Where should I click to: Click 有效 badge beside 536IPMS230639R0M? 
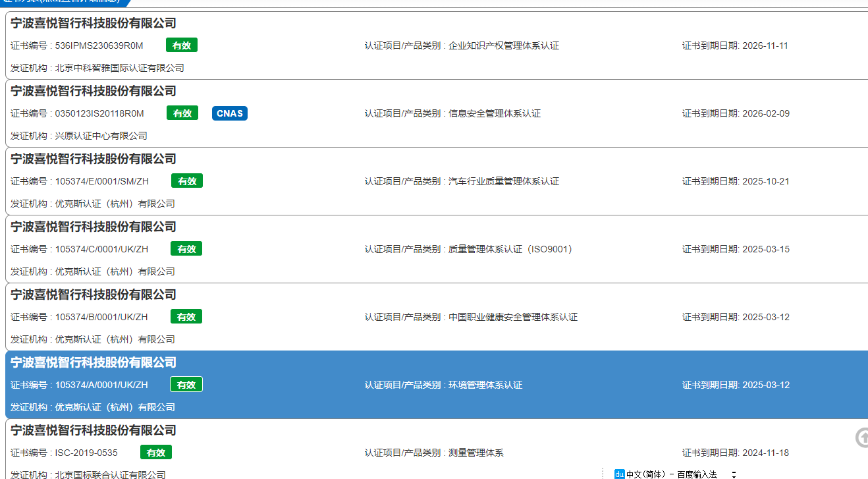click(182, 45)
